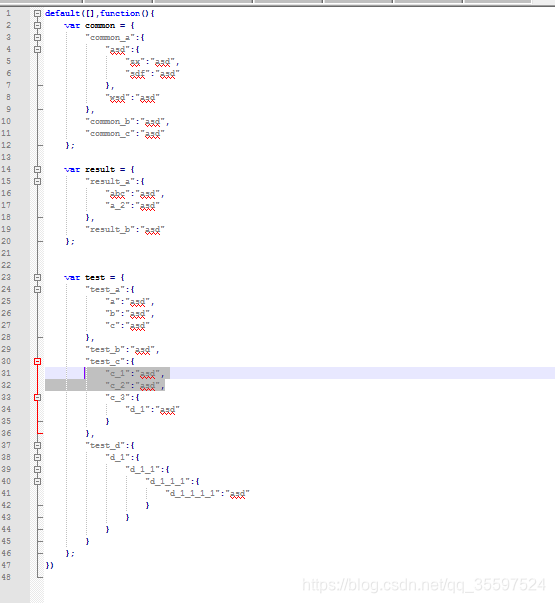Click the closing '};' on line 12
The image size is (555, 603).
(70, 145)
